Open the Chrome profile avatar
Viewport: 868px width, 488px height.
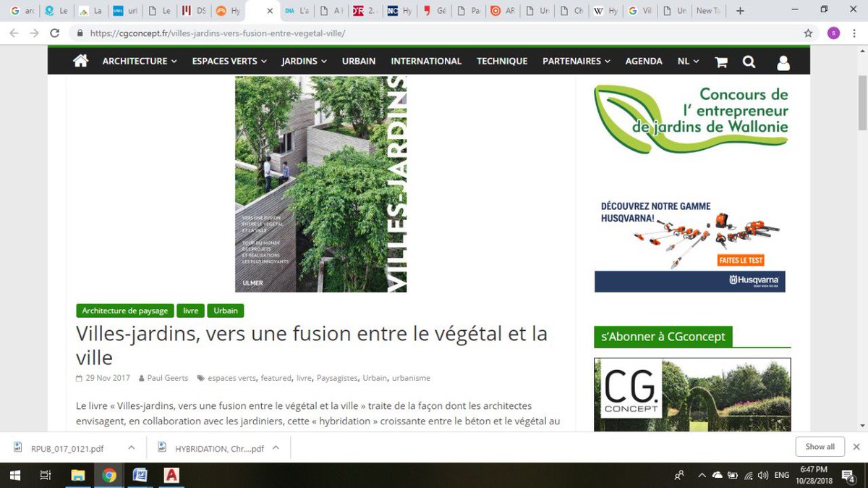[833, 33]
